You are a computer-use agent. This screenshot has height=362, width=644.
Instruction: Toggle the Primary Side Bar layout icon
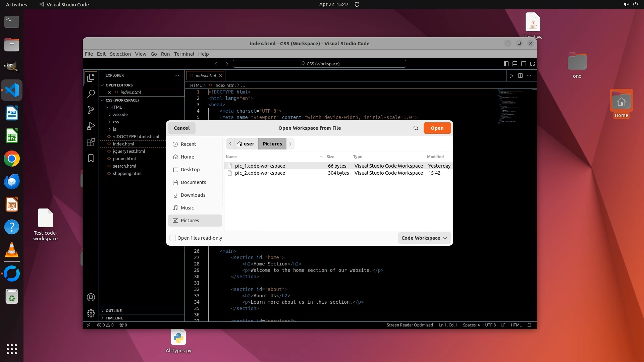coord(506,64)
